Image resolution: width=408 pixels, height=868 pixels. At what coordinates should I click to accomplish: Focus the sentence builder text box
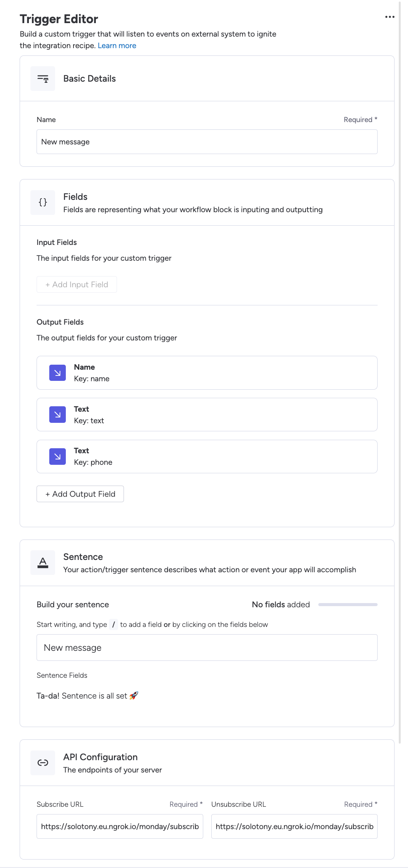(207, 648)
